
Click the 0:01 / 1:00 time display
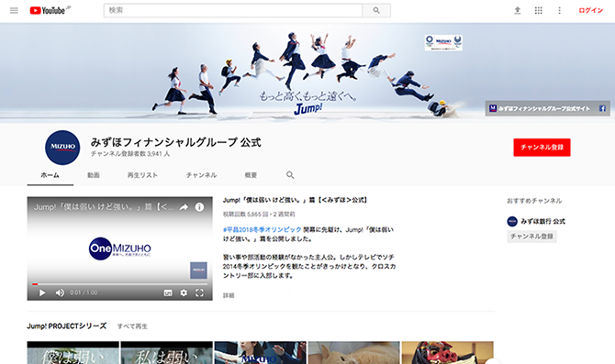pyautogui.click(x=84, y=292)
